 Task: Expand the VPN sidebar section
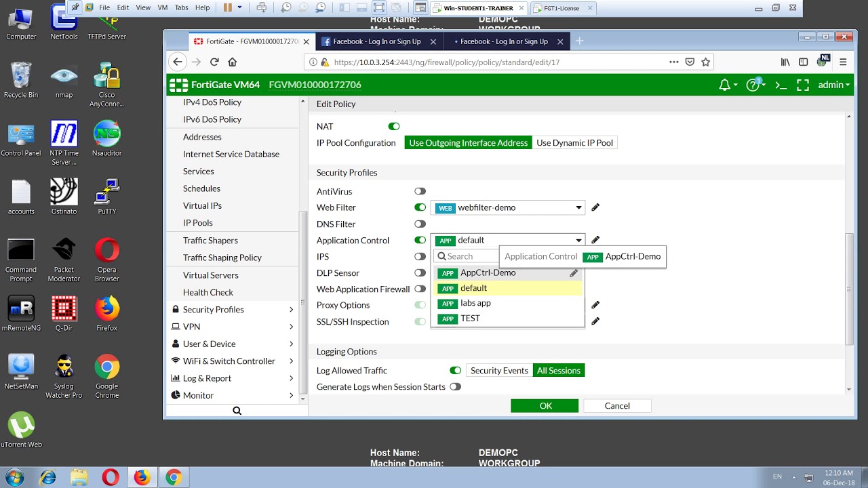233,327
